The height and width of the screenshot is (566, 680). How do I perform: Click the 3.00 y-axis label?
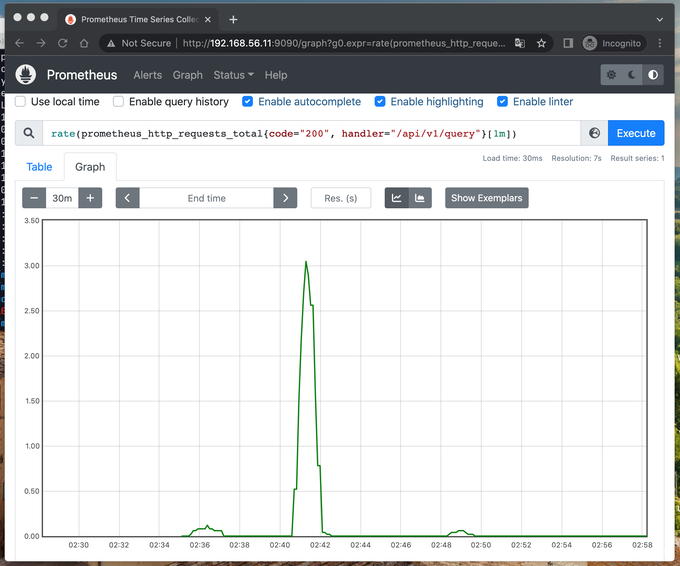[32, 265]
